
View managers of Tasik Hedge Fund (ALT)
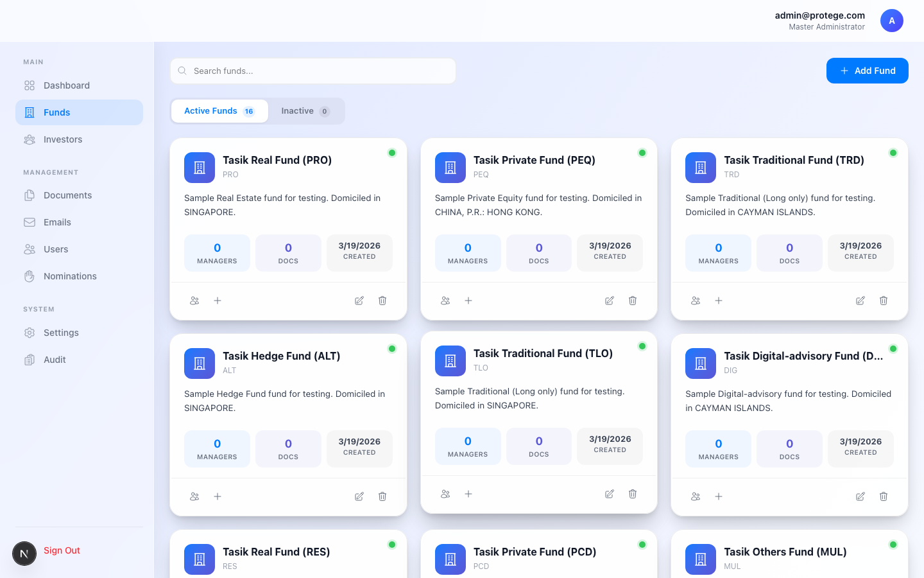[194, 496]
